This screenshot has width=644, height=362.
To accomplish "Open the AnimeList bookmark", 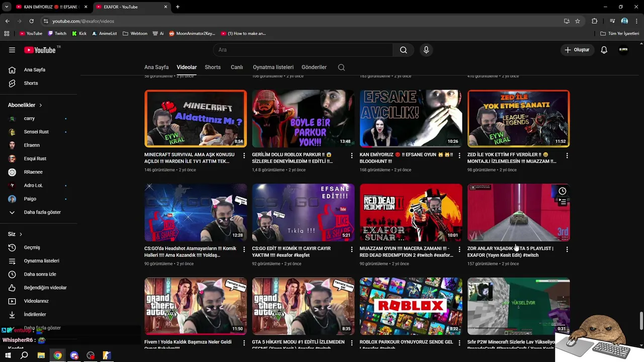I will [x=104, y=34].
